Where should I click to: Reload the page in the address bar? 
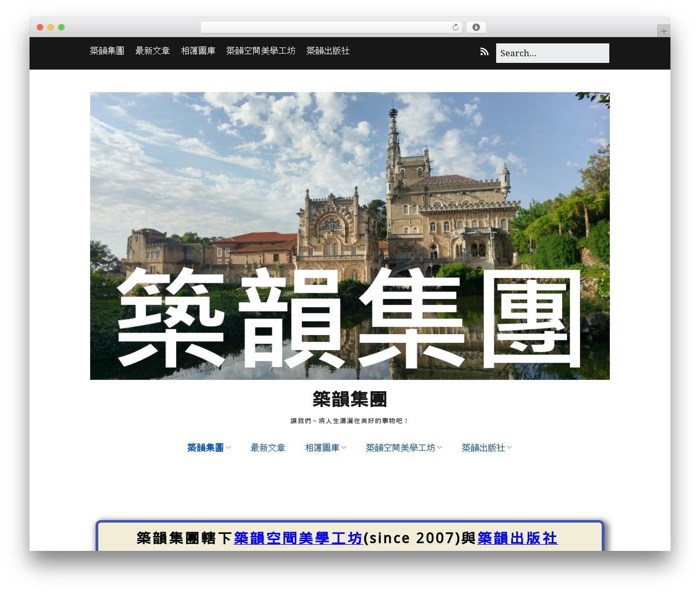coord(456,27)
